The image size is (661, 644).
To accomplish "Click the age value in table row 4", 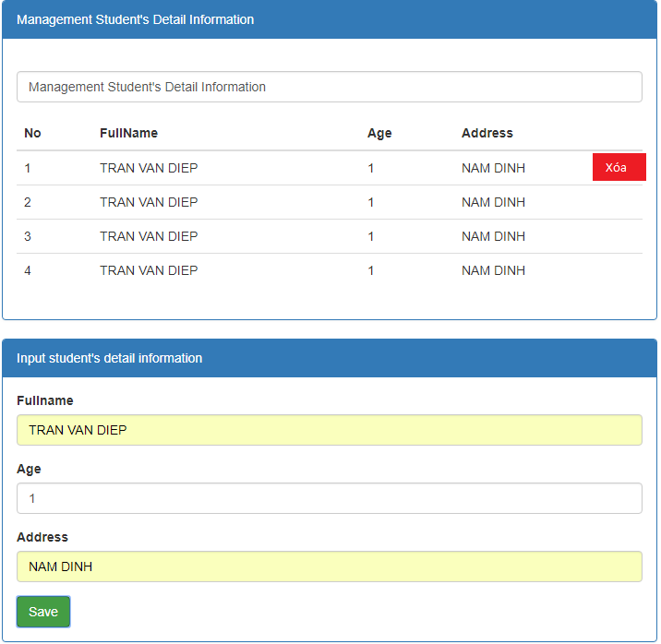I will pos(371,270).
